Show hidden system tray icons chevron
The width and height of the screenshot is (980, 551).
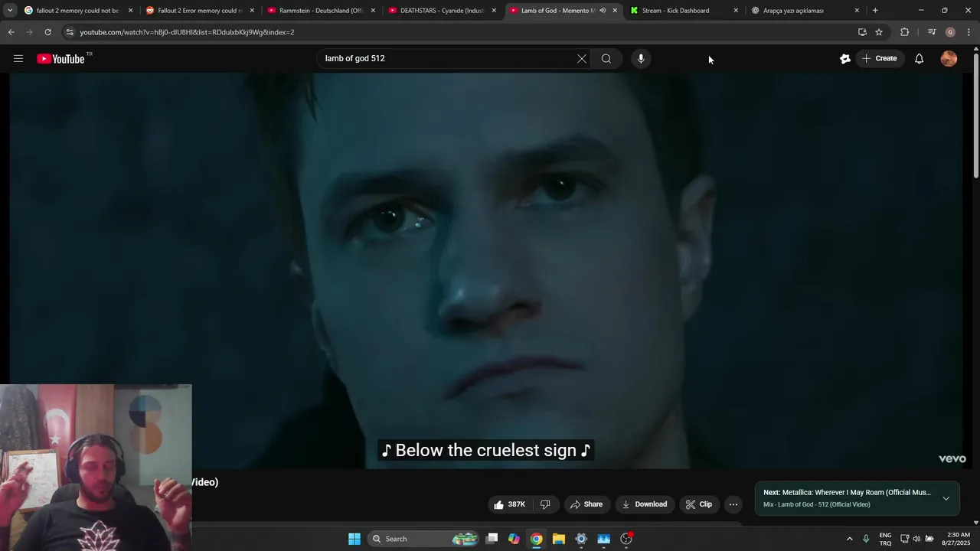[849, 539]
